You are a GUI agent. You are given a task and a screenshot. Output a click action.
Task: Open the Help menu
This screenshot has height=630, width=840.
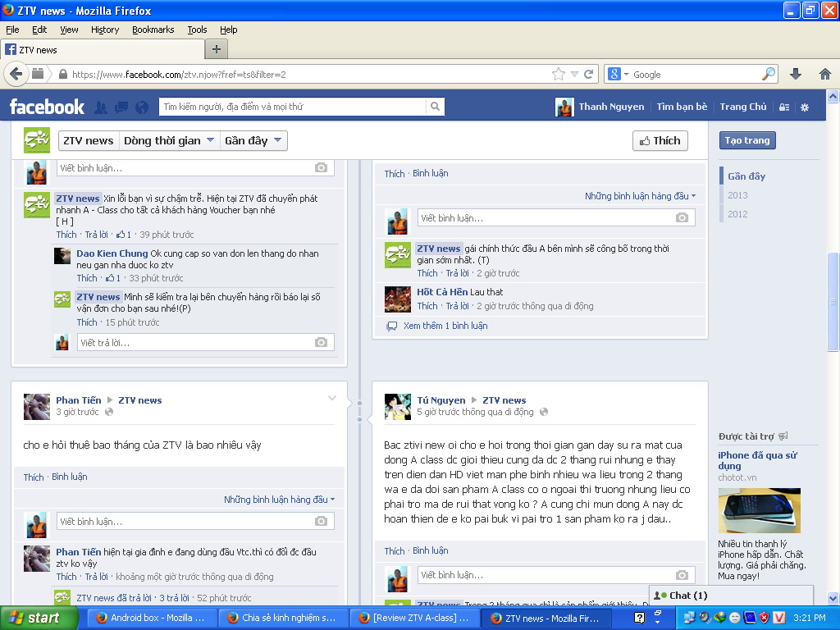(x=229, y=30)
